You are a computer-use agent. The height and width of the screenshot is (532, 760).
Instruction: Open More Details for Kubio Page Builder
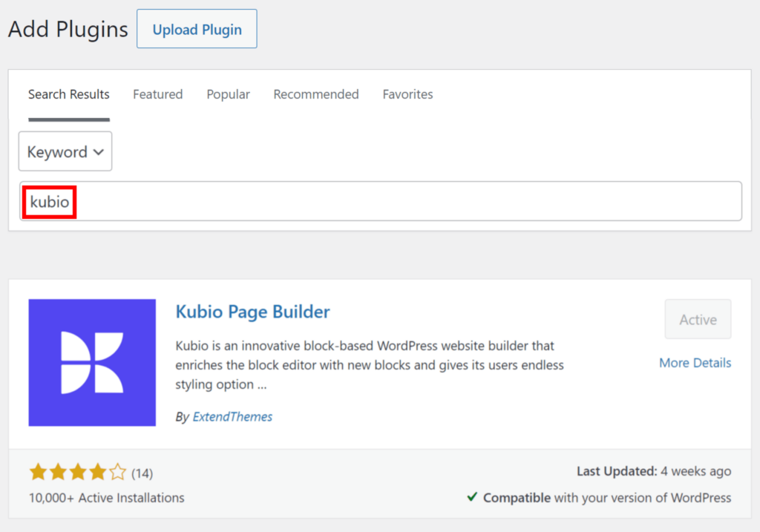pos(695,363)
